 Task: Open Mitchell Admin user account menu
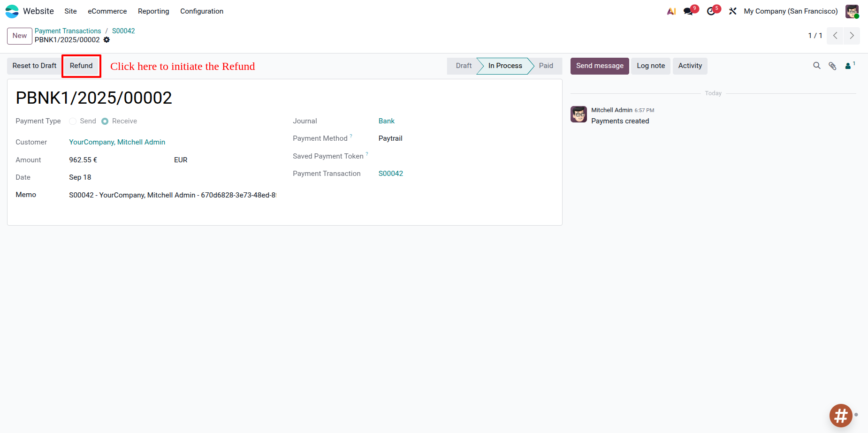click(852, 11)
